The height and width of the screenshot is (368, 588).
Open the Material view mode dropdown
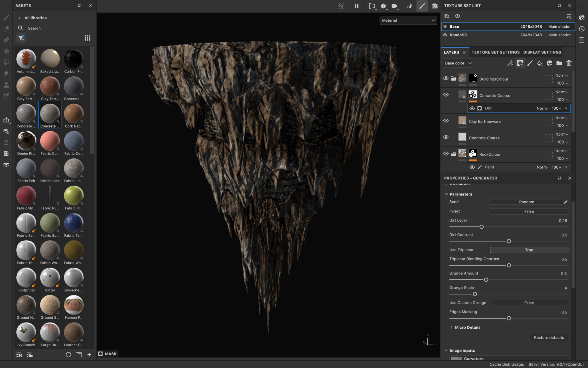(408, 20)
